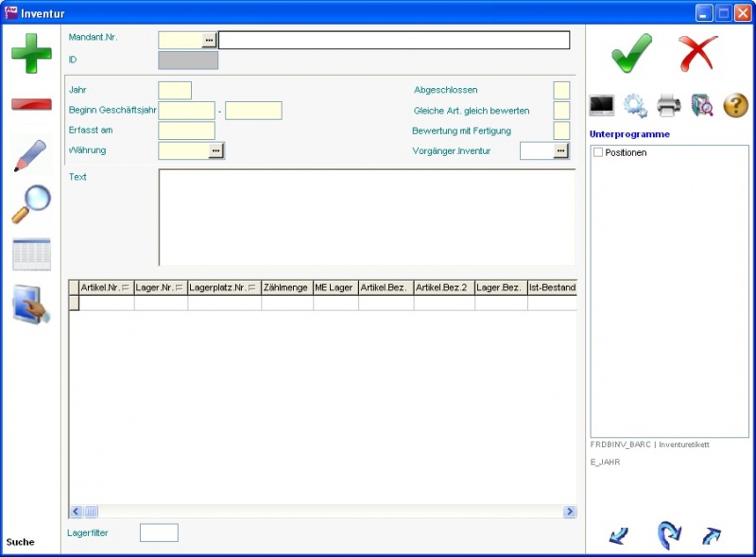The height and width of the screenshot is (557, 756).
Task: Click the Zählmenge column header
Action: (x=286, y=287)
